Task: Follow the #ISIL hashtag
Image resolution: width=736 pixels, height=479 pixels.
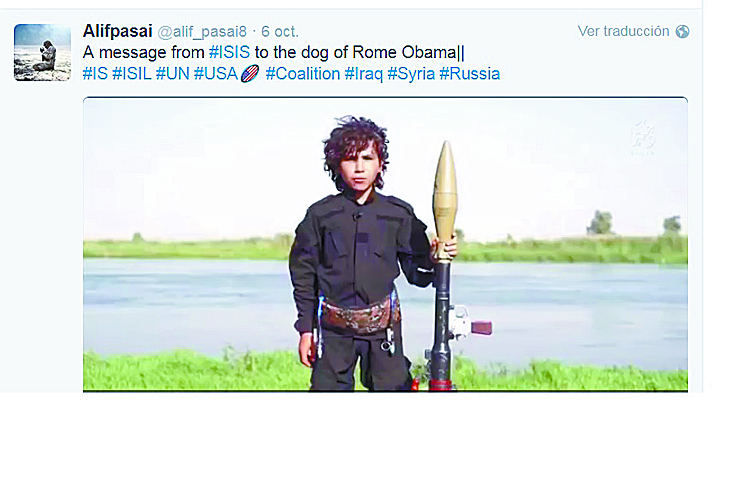Action: pos(131,74)
